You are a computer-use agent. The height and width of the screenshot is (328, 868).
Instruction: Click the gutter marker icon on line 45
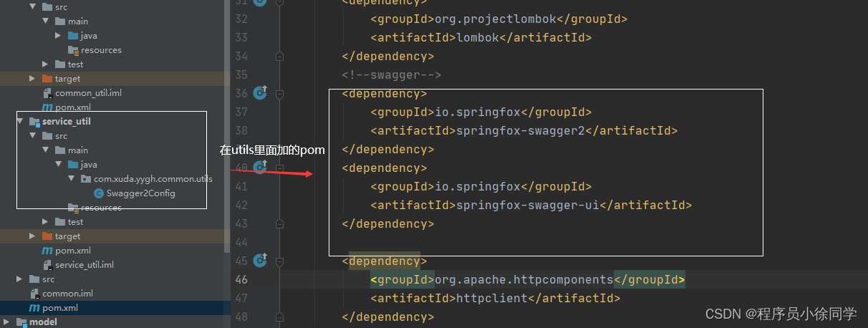pos(260,260)
